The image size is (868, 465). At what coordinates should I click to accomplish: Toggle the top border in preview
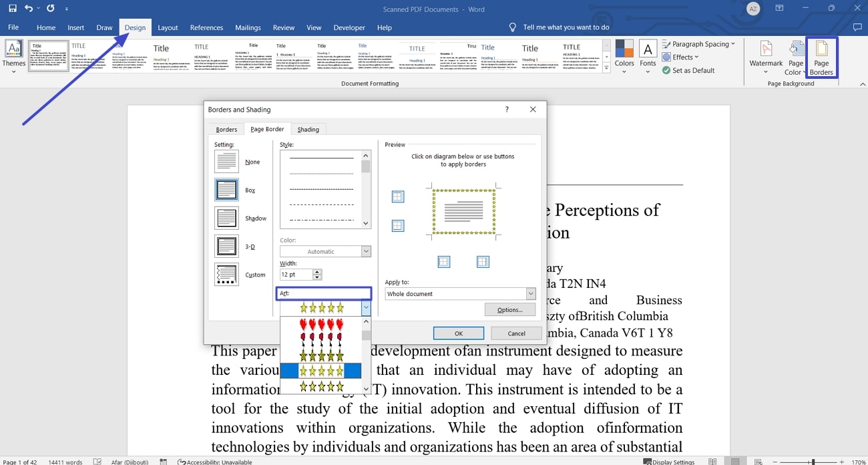397,196
